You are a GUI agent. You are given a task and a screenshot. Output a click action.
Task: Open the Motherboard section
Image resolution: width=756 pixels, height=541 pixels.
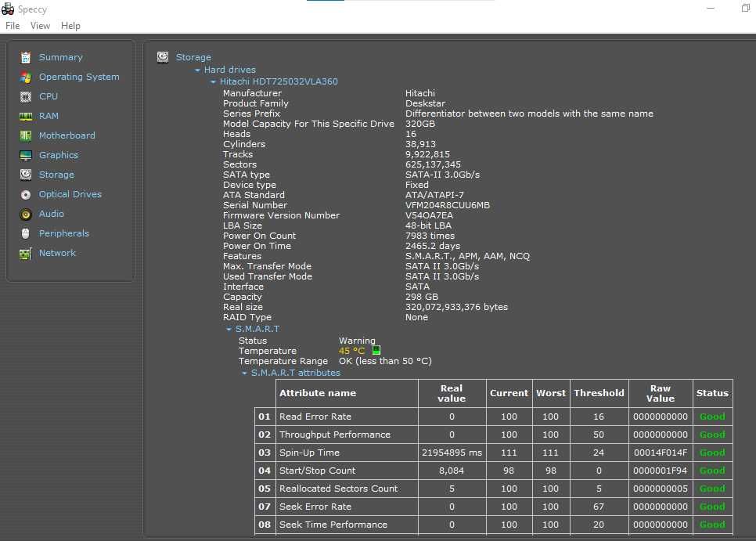pos(67,135)
